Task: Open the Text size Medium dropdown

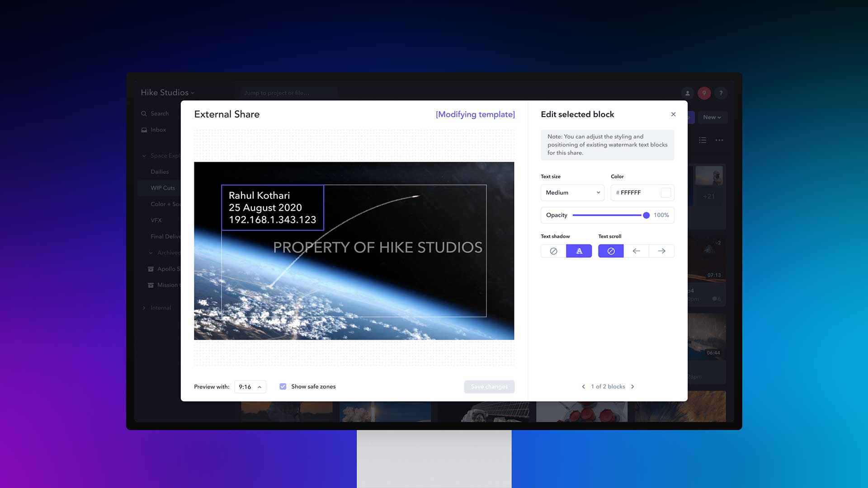Action: 572,192
